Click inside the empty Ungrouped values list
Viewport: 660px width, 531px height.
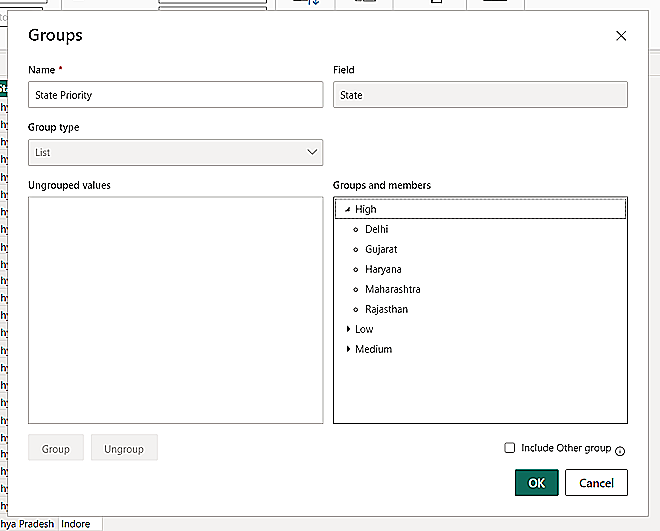[175, 310]
